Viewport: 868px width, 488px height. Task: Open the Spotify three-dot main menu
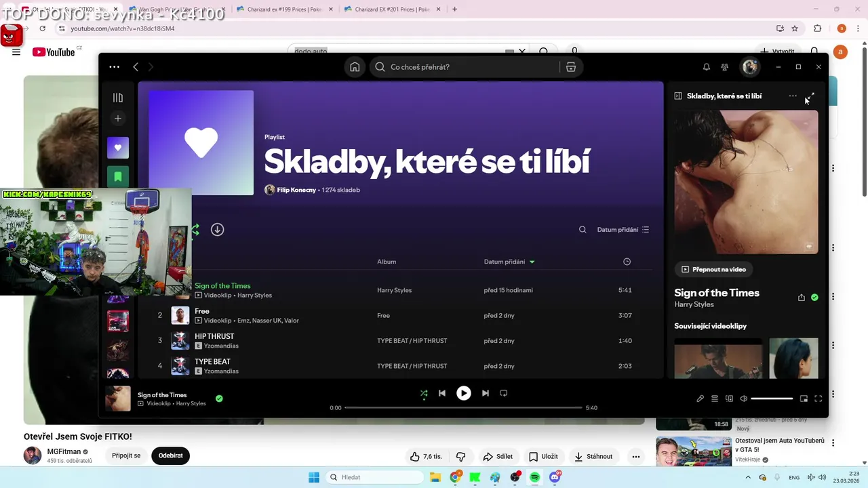click(115, 66)
